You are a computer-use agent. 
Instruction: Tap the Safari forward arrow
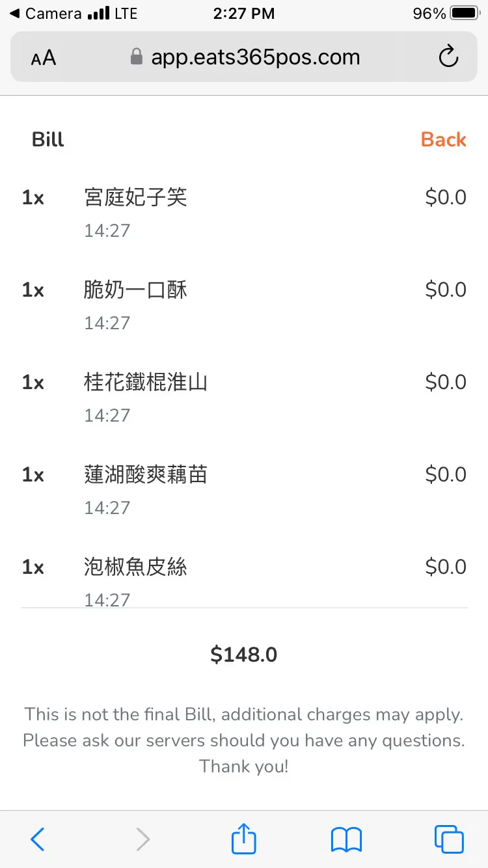click(x=143, y=839)
